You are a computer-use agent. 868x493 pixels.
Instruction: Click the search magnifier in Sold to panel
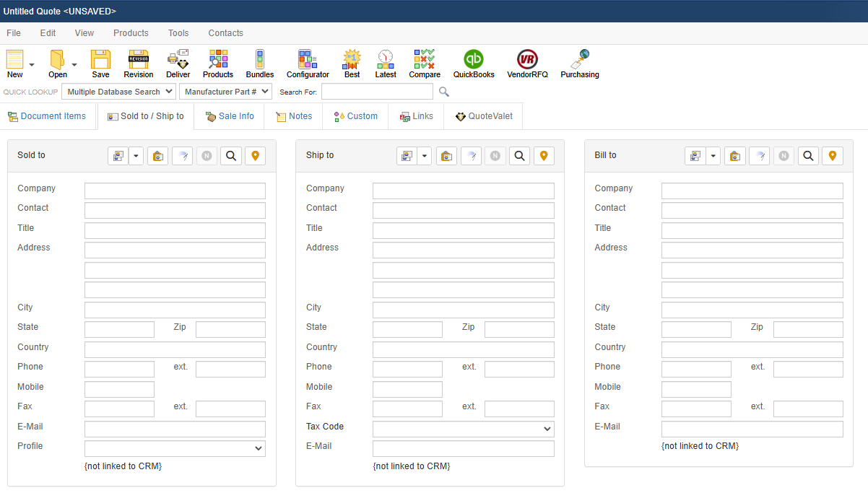(231, 156)
